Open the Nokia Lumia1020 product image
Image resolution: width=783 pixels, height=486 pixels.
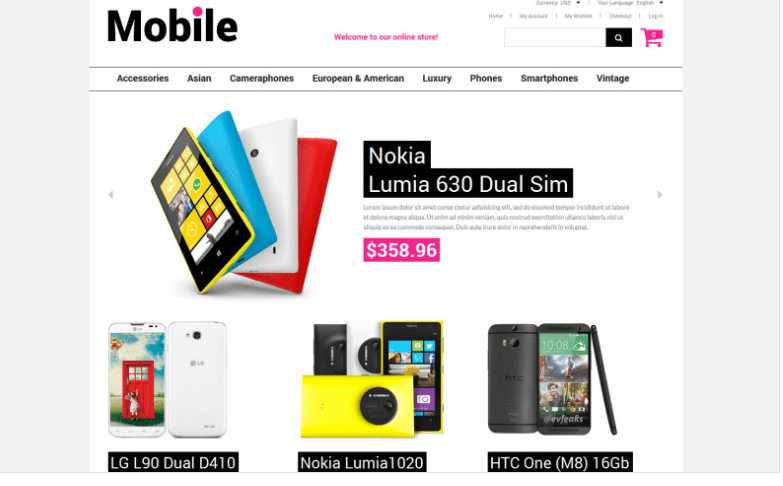click(372, 380)
